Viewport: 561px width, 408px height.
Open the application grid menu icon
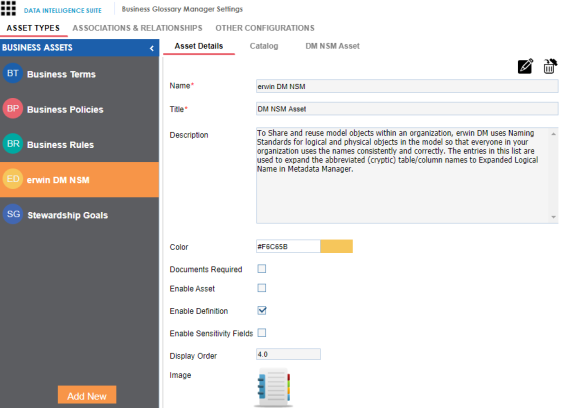[8, 8]
